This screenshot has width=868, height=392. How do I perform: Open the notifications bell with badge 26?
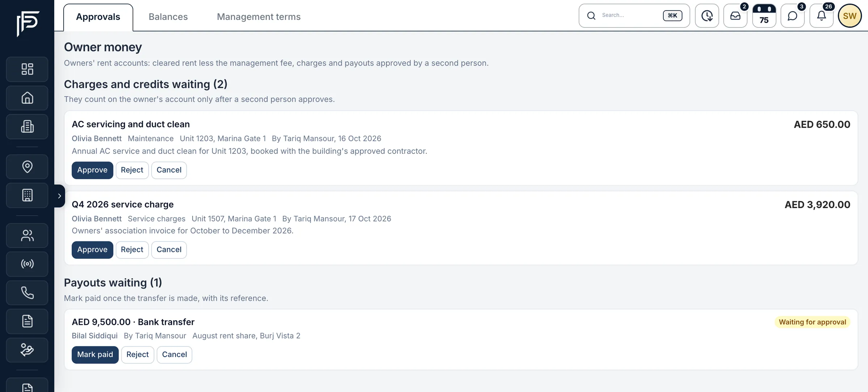tap(821, 16)
